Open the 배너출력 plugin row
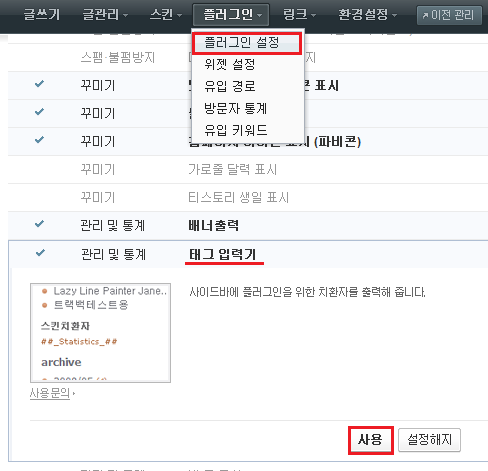 coord(213,226)
